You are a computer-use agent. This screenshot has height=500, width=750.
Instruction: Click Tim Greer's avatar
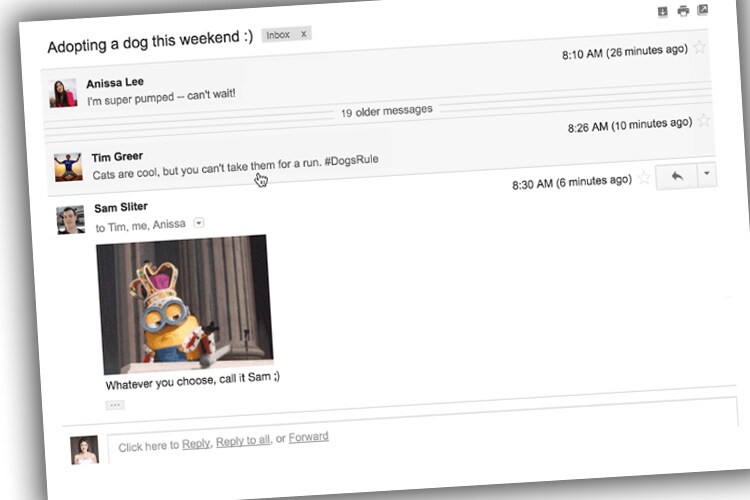[x=68, y=166]
